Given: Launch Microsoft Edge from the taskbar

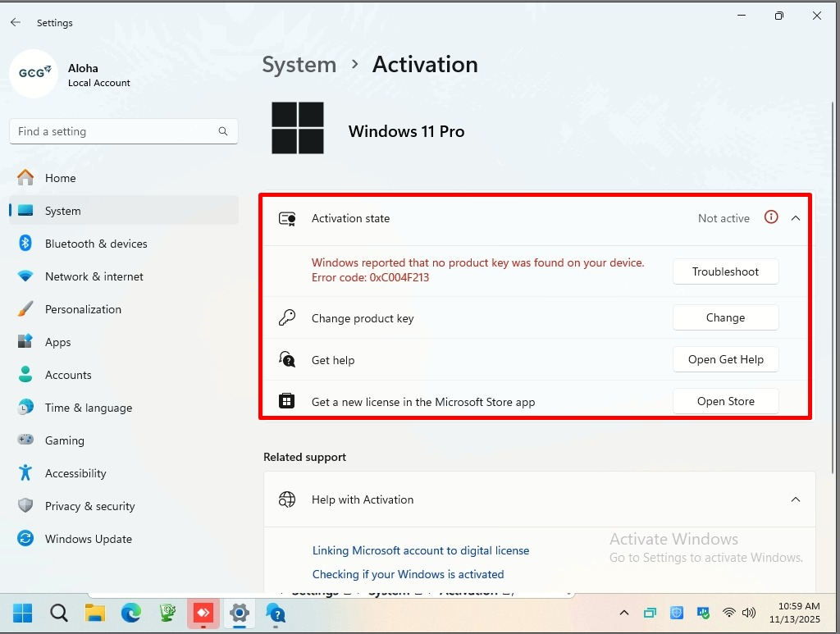Looking at the screenshot, I should pyautogui.click(x=130, y=613).
